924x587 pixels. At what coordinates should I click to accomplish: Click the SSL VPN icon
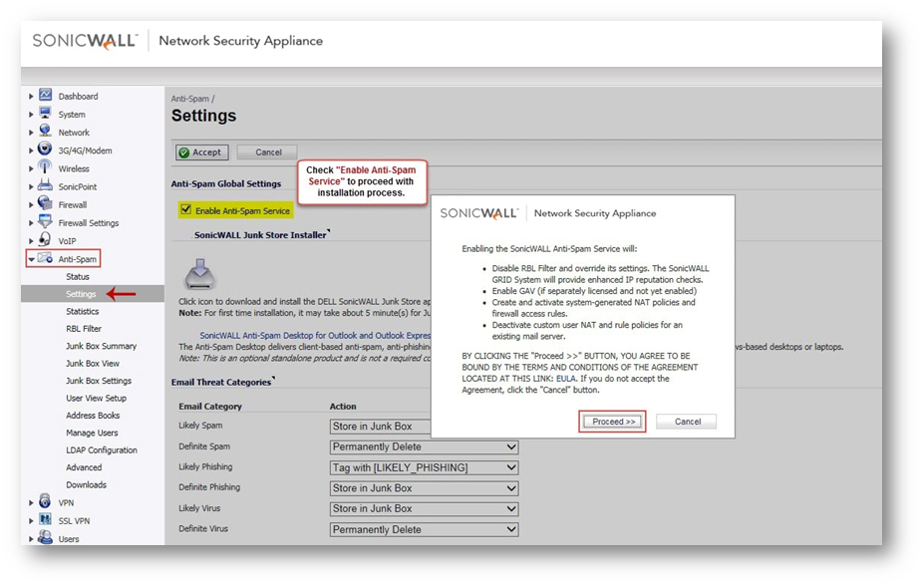click(45, 520)
